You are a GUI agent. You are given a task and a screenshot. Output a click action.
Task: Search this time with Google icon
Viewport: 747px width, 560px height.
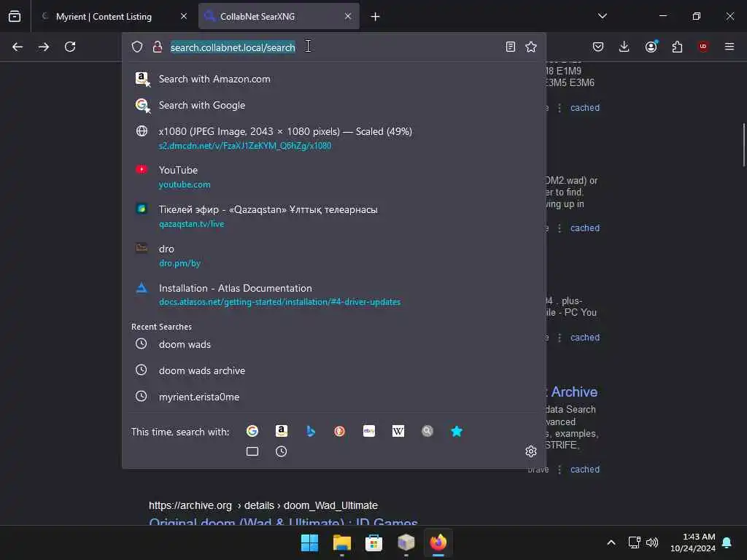tap(252, 432)
